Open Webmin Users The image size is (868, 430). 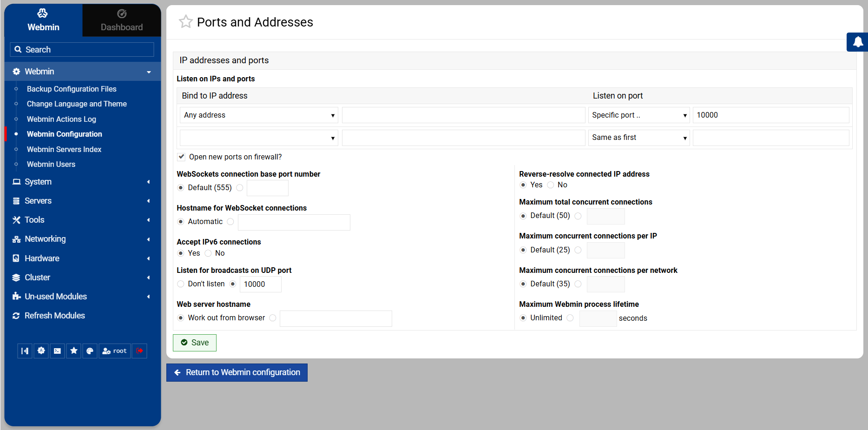51,164
